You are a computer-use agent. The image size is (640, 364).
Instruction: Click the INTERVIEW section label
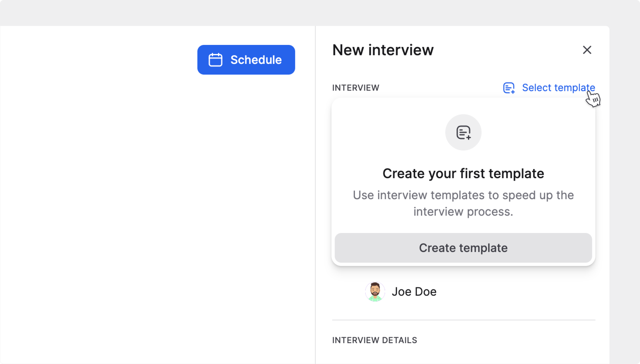pyautogui.click(x=355, y=88)
